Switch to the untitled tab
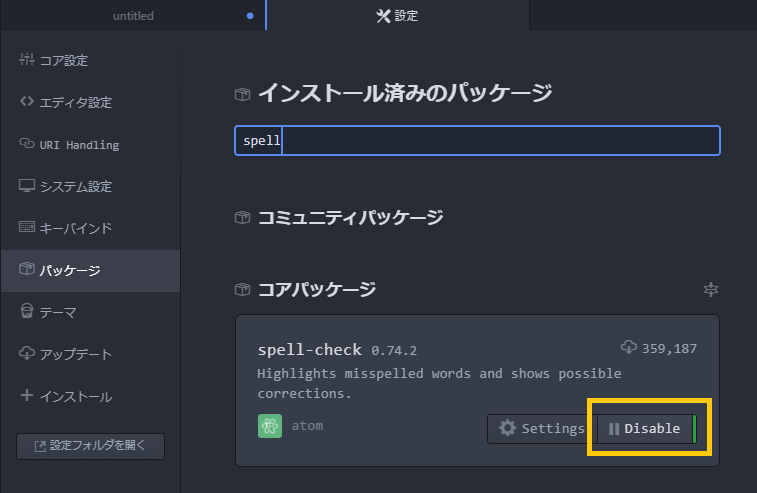The width and height of the screenshot is (757, 493). (x=133, y=15)
